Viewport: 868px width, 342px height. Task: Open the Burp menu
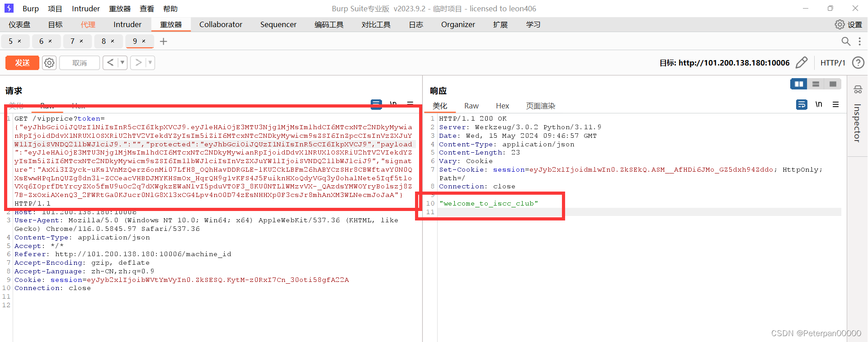click(31, 9)
